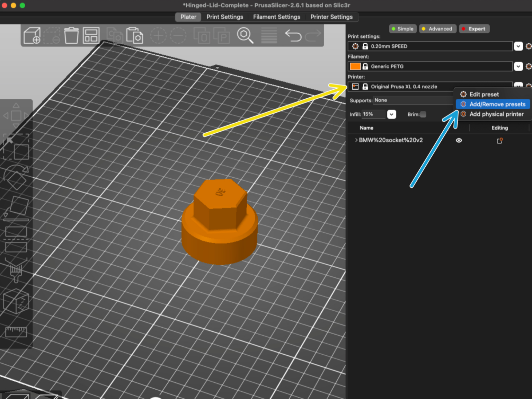Choose Edit preset from the menu

point(484,94)
